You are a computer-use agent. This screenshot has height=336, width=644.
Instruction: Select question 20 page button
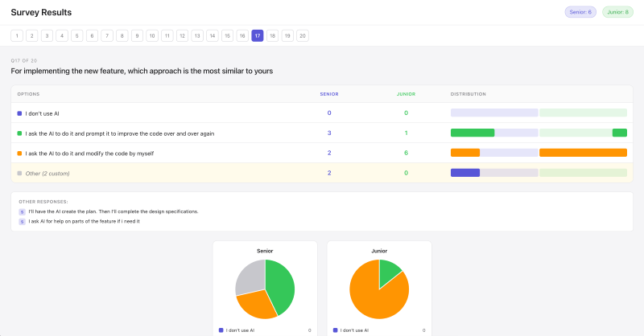[x=302, y=35]
